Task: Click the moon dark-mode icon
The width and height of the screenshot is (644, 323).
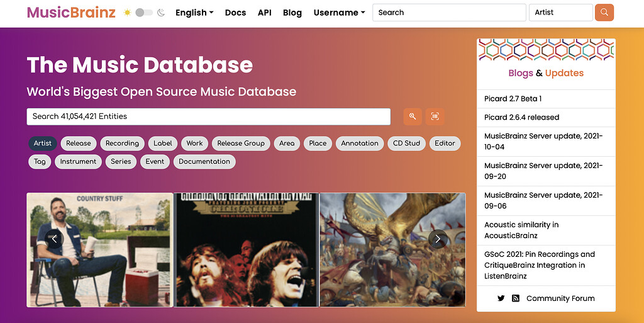Action: (161, 13)
